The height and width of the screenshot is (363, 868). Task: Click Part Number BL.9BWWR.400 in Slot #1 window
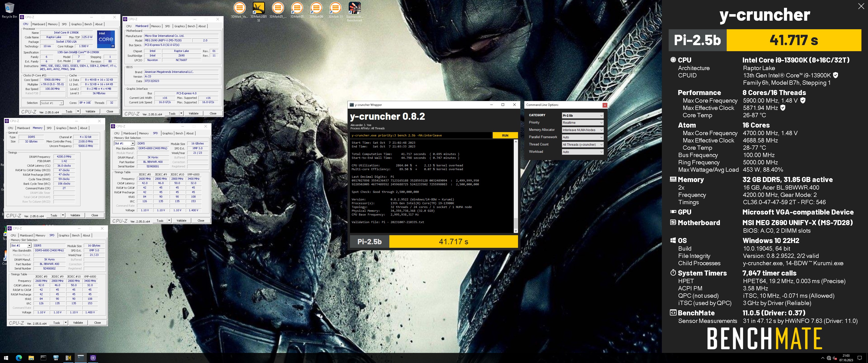coord(153,162)
